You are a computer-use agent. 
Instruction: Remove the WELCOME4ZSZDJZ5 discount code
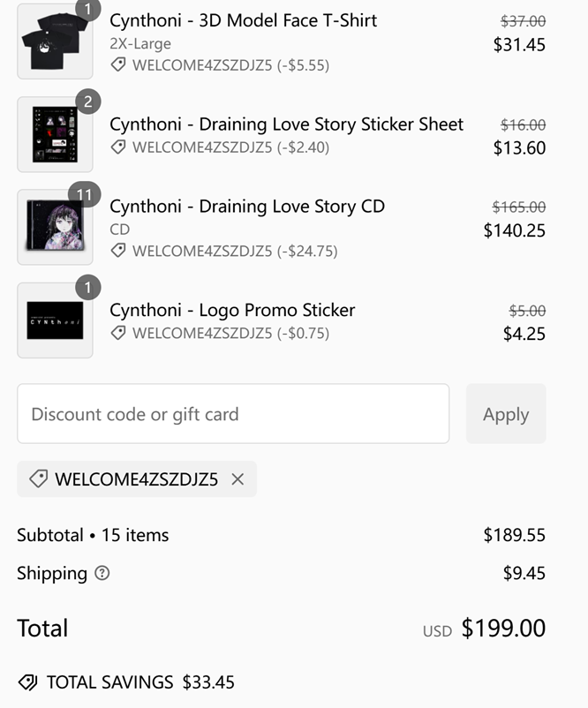pyautogui.click(x=237, y=479)
